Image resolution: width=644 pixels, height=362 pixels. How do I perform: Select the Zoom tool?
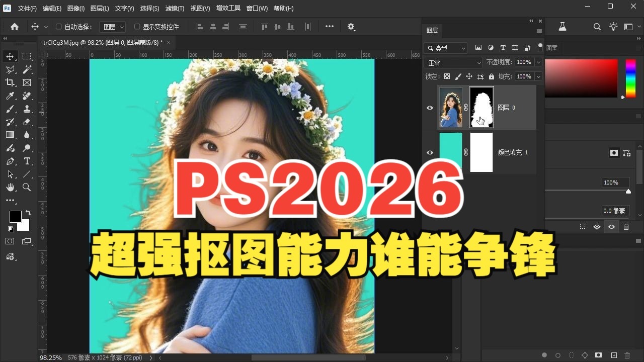click(x=27, y=187)
